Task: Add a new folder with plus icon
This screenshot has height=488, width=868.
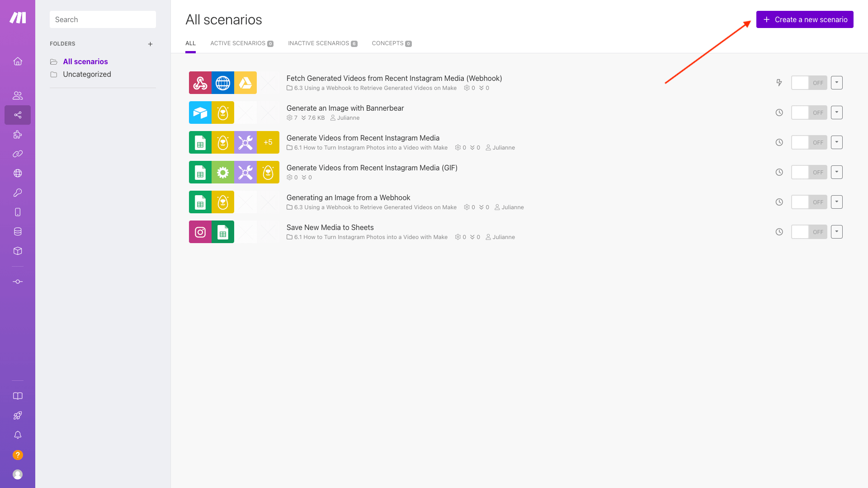Action: 150,44
